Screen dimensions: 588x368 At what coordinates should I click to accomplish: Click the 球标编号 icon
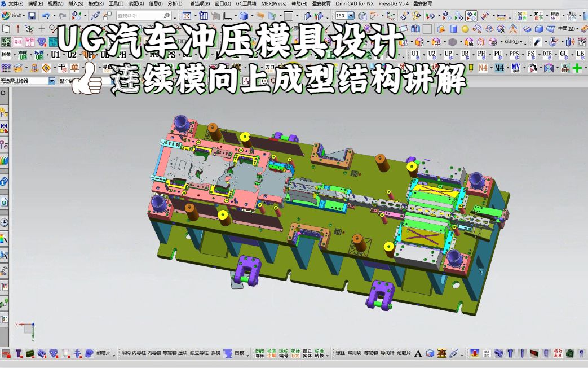[x=284, y=353]
